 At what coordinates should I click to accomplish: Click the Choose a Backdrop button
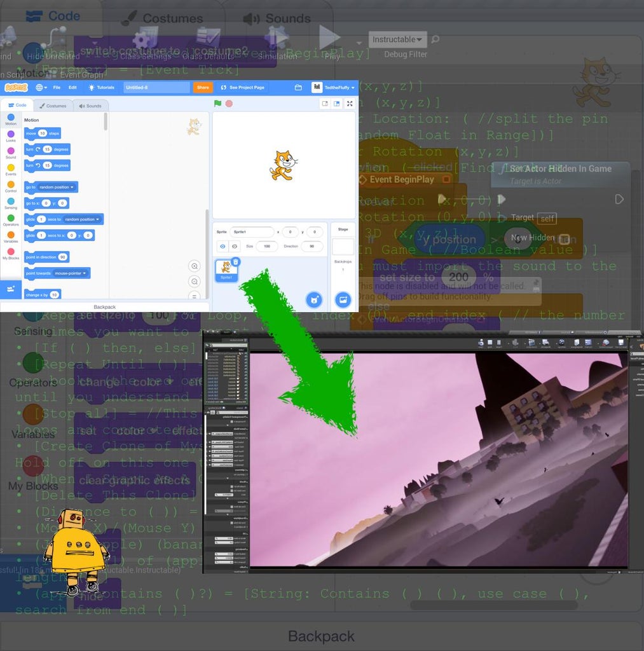tap(343, 299)
